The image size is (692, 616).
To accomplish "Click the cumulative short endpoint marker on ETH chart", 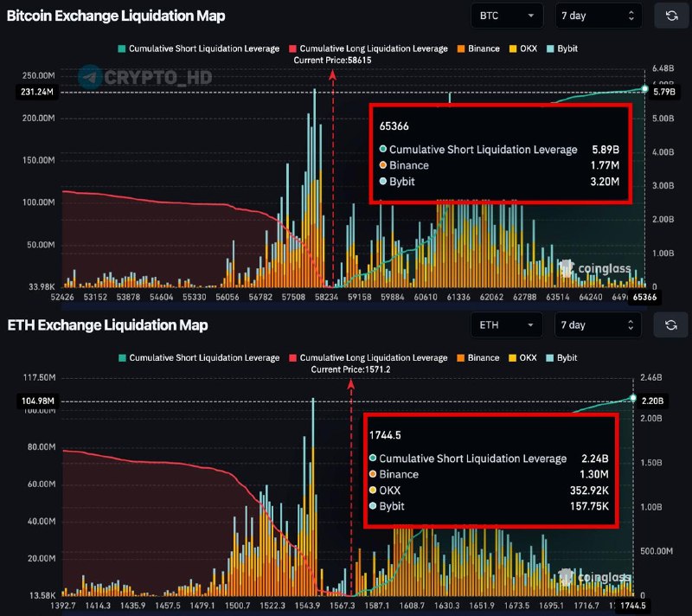I will tap(633, 398).
